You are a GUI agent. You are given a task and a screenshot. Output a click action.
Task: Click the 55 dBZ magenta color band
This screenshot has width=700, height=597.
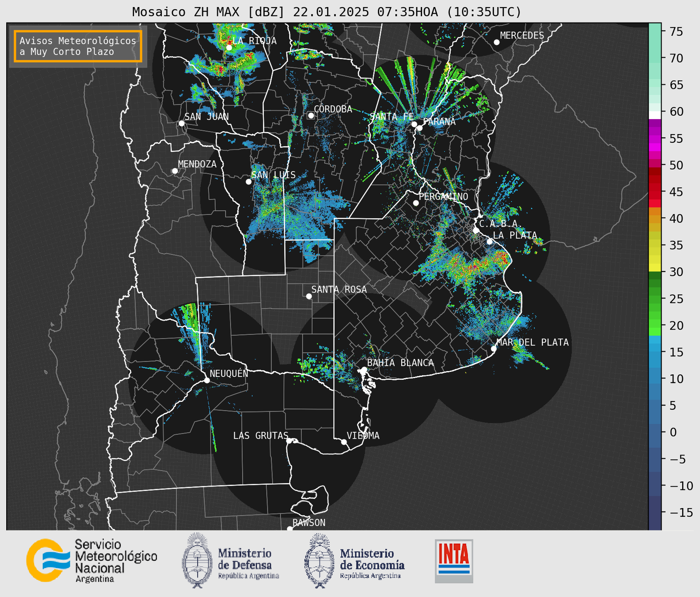click(655, 138)
